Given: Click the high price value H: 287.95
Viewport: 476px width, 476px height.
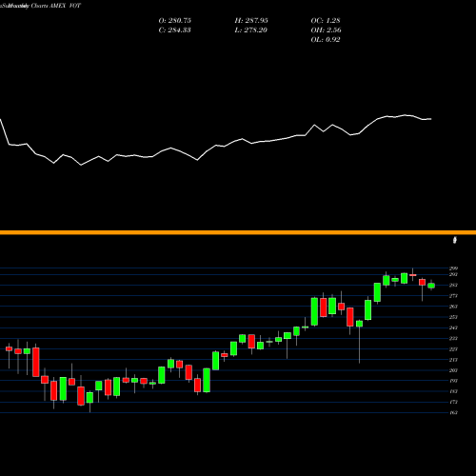Looking at the screenshot, I should (x=251, y=21).
